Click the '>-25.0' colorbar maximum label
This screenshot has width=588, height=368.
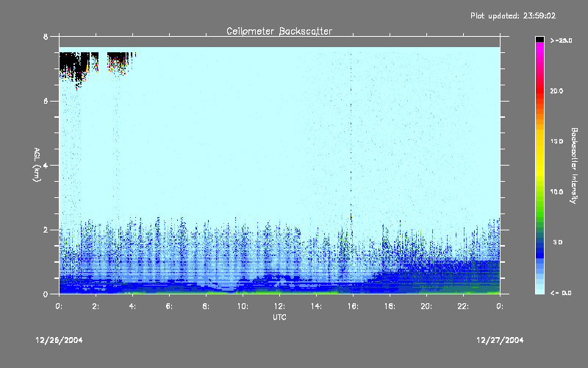(x=561, y=40)
